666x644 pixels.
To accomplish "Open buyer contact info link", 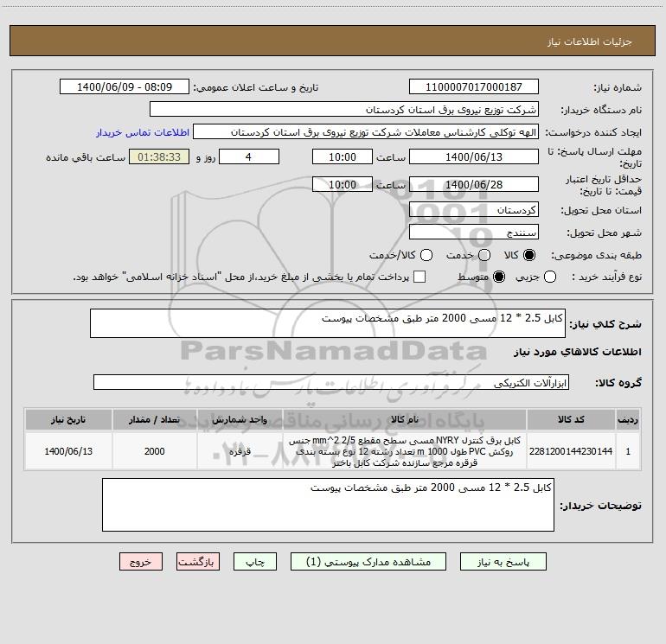I will pos(143,132).
